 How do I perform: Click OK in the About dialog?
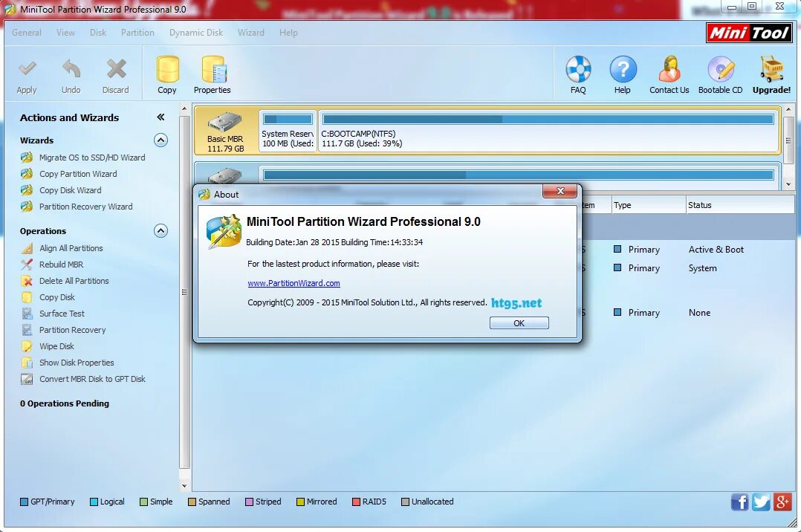(519, 323)
